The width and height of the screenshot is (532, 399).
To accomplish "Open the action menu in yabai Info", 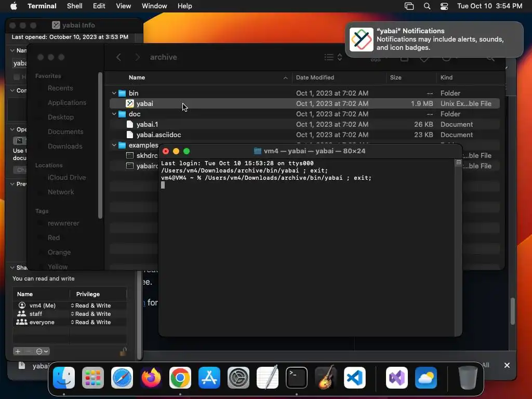I will (x=43, y=352).
